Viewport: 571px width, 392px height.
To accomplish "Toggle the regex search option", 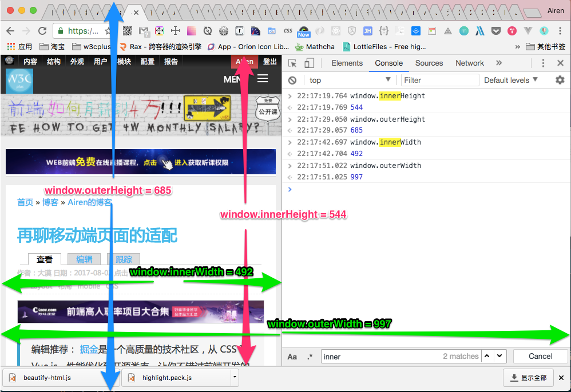I will (x=310, y=357).
